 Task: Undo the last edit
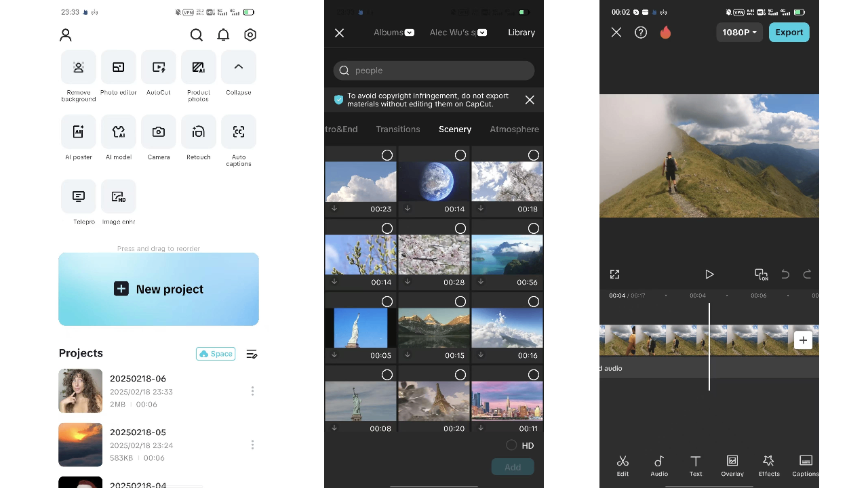pyautogui.click(x=785, y=274)
